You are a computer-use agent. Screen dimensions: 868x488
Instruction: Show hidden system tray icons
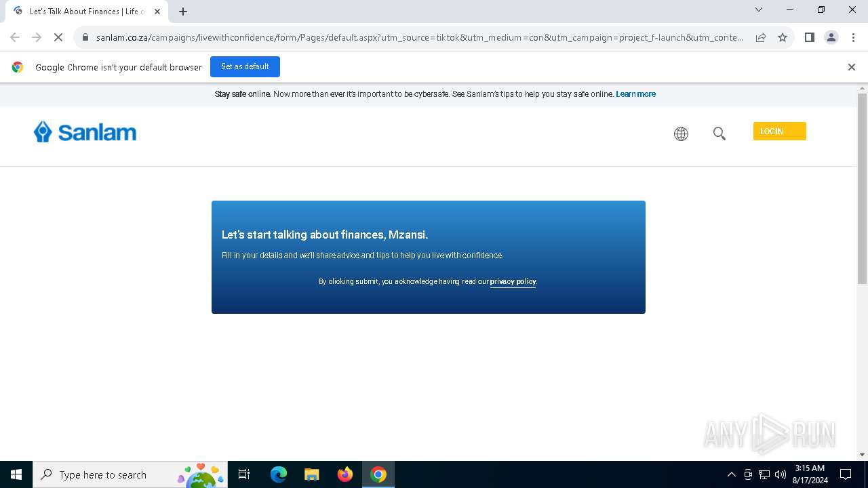pyautogui.click(x=731, y=474)
